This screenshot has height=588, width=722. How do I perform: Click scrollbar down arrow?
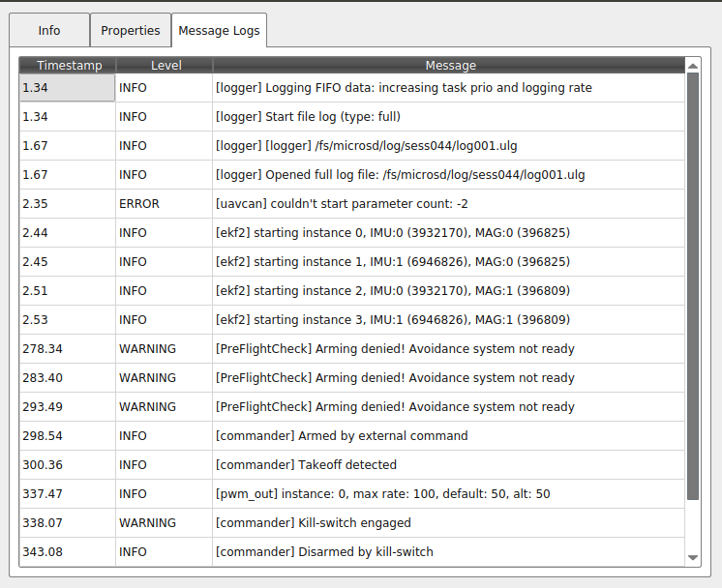[693, 558]
